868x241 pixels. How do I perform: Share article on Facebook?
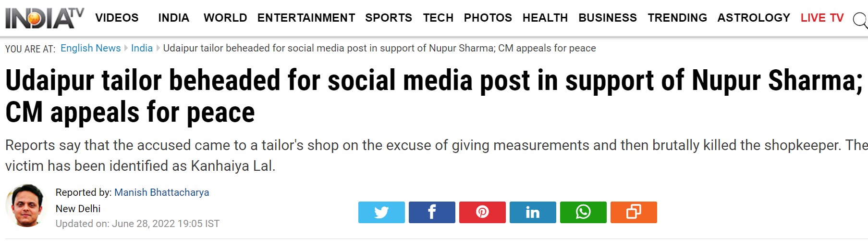(x=432, y=212)
